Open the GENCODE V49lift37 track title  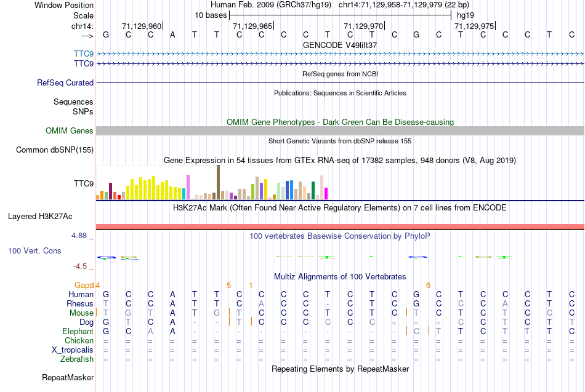[x=340, y=45]
